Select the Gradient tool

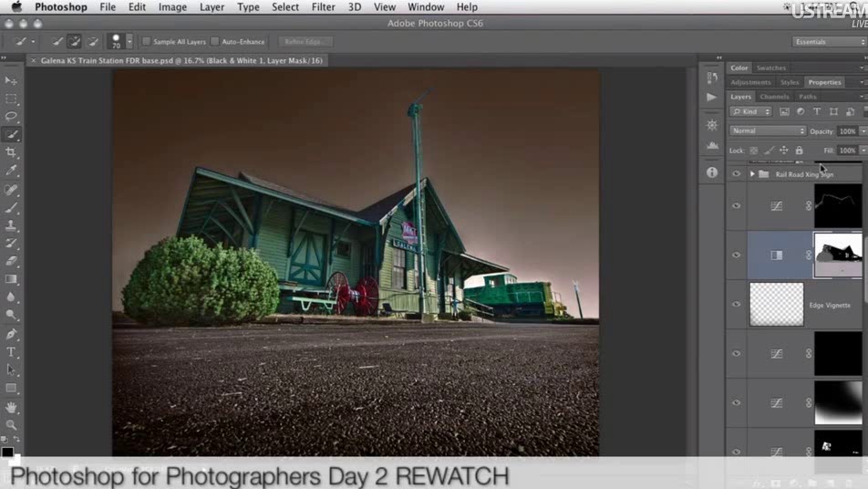(11, 278)
